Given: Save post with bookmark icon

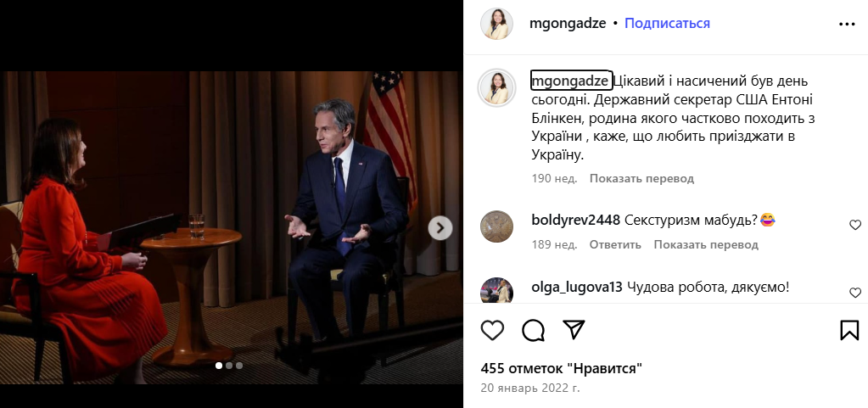Looking at the screenshot, I should (x=849, y=330).
